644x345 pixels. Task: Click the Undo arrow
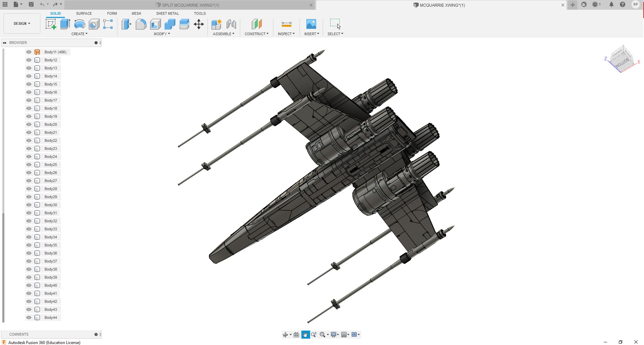point(42,4)
